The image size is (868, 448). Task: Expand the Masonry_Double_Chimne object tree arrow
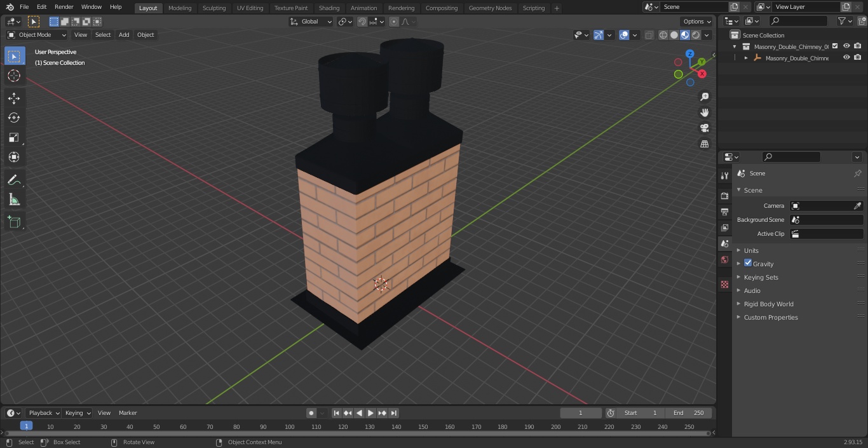[x=746, y=58]
